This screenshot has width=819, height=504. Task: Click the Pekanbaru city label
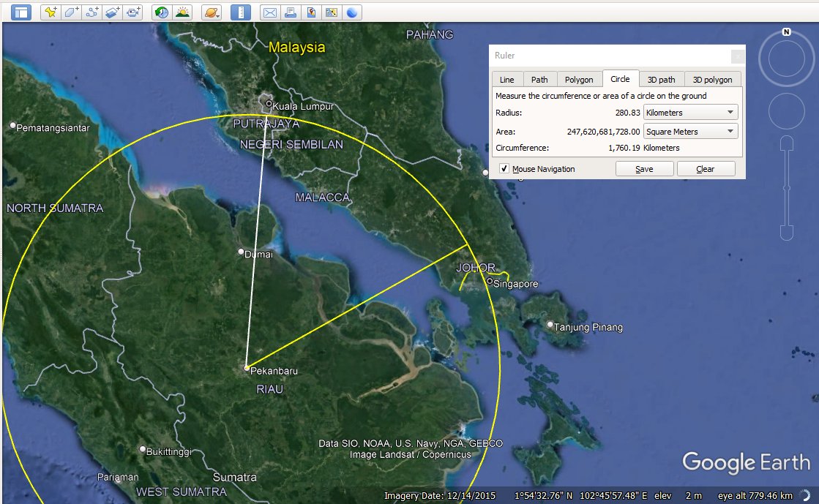(274, 371)
